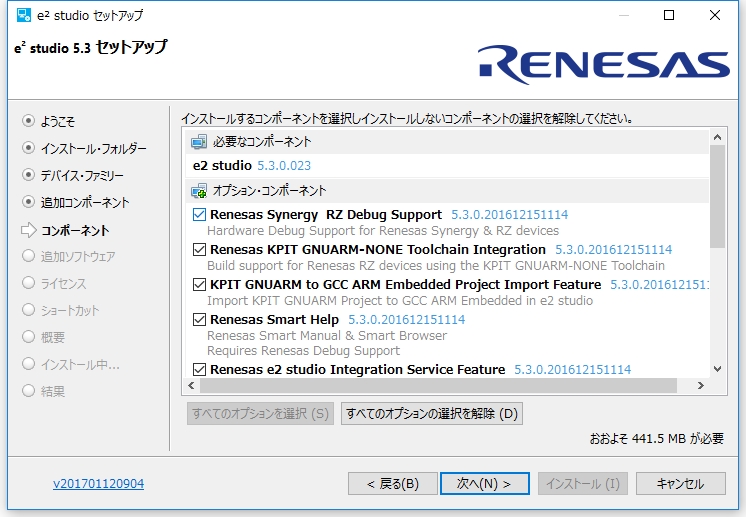Click e2 studio version 5.3.0.023 text
This screenshot has width=746, height=517.
[x=284, y=166]
